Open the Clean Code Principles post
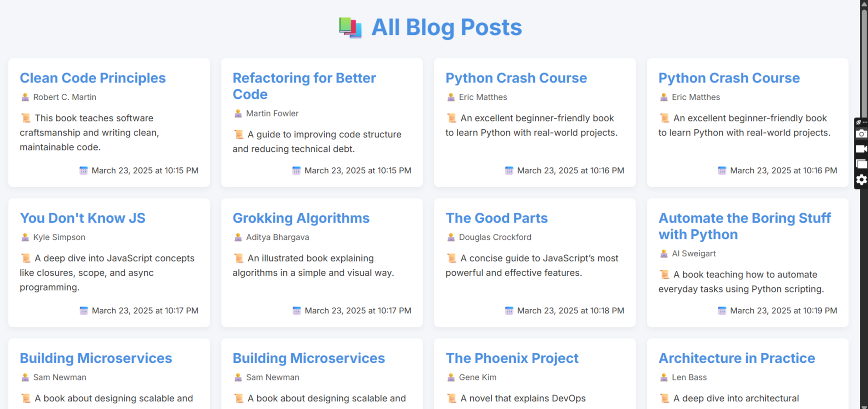The image size is (868, 409). pos(93,78)
